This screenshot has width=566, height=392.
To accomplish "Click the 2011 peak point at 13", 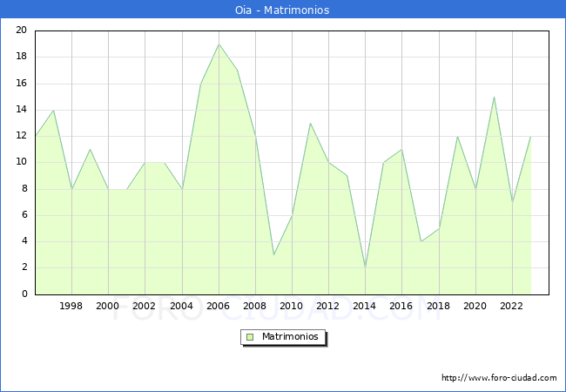I will tap(310, 123).
